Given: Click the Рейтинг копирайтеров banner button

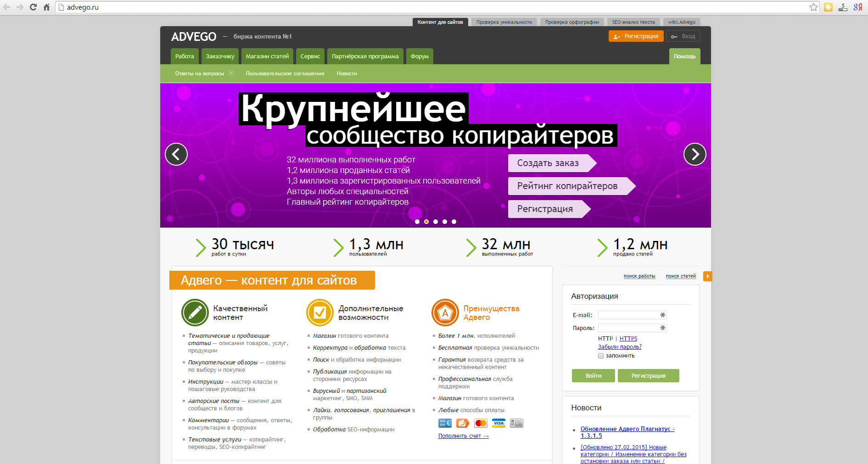Looking at the screenshot, I should [x=571, y=186].
